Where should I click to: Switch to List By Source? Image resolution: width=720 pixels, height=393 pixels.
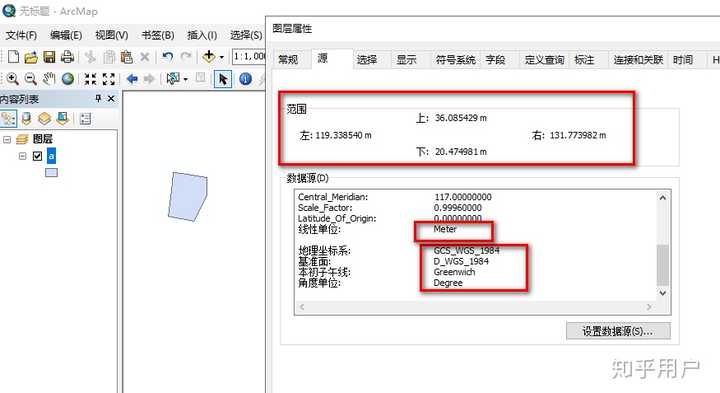27,119
